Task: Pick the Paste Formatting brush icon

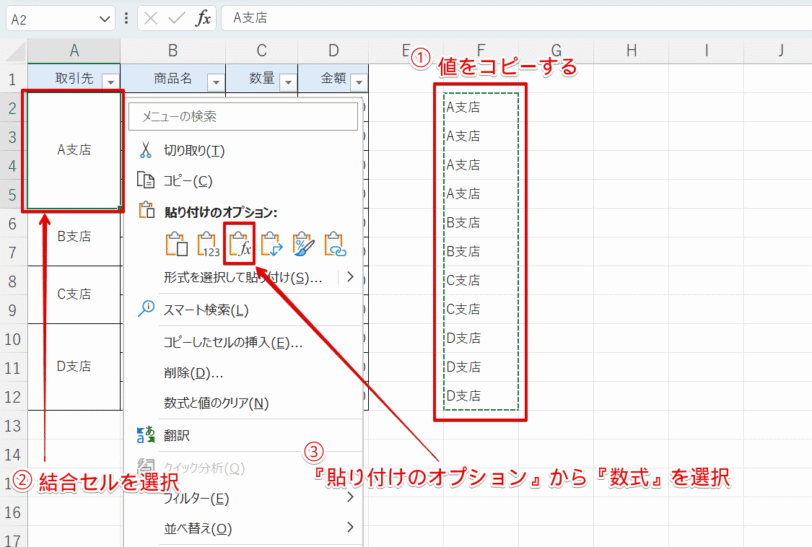Action: coord(303,244)
